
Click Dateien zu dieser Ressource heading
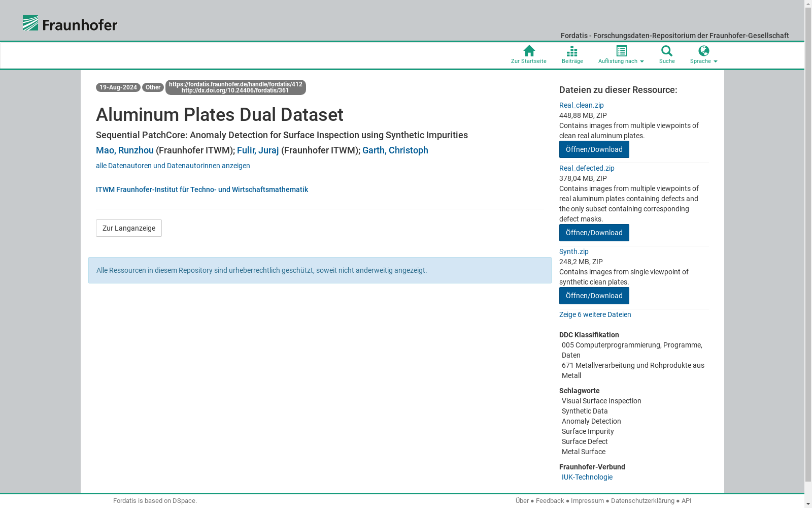coord(618,90)
